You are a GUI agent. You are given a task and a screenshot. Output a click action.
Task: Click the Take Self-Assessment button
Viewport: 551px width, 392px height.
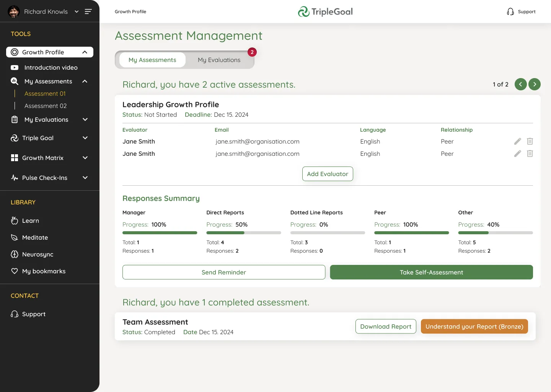[431, 272]
